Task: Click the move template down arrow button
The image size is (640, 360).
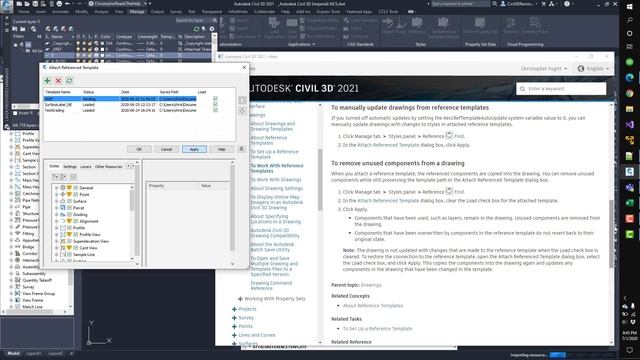Action: tap(242, 111)
